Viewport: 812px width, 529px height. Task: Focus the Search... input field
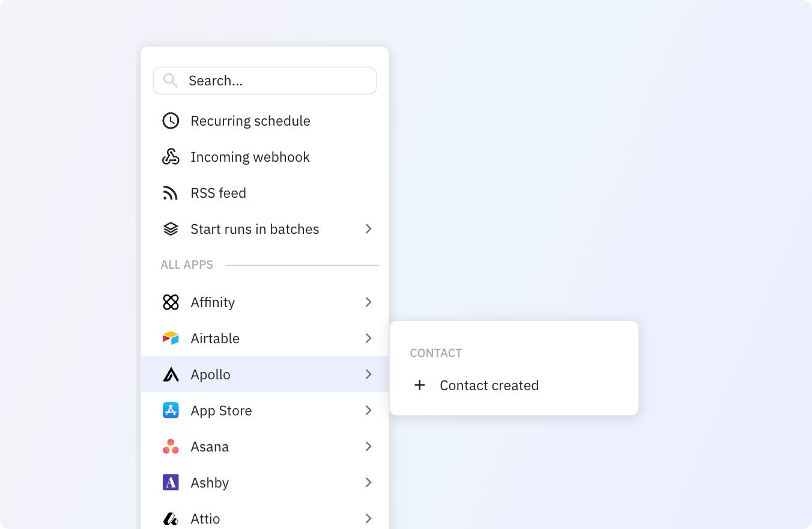(265, 81)
